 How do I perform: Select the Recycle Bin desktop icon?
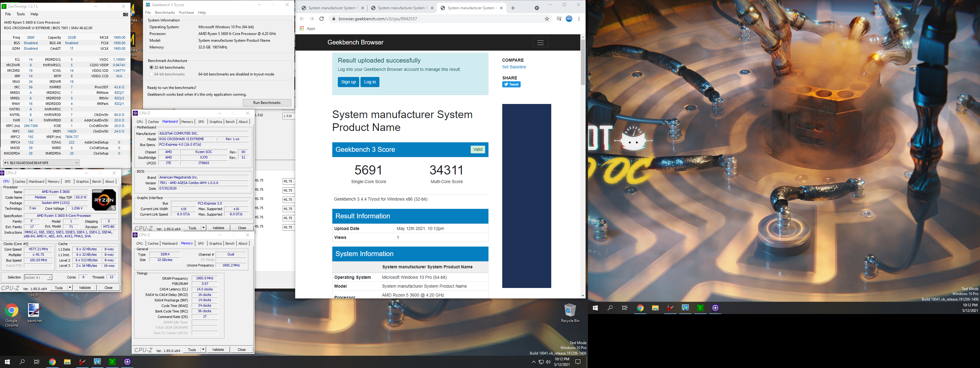[570, 313]
